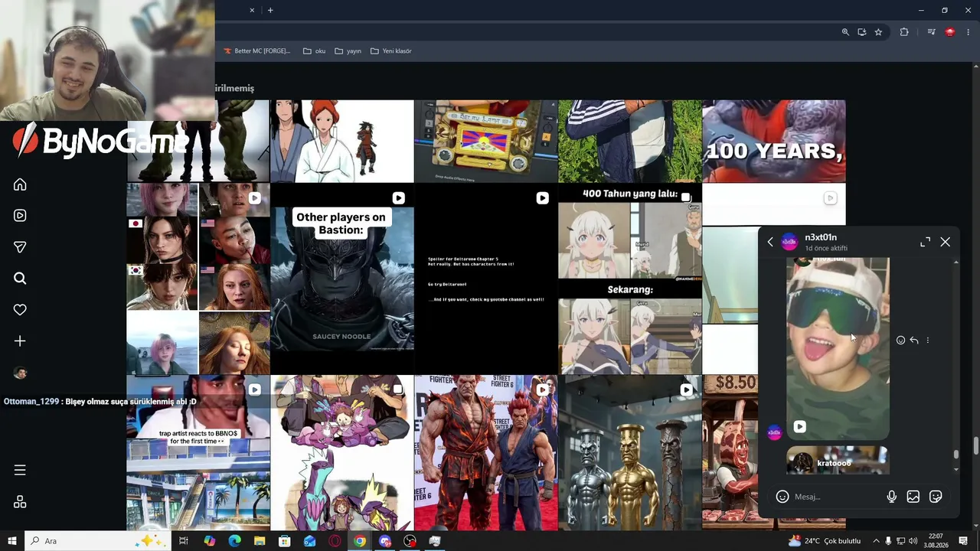Viewport: 980px width, 551px height.
Task: Open the Chrome extensions puzzle menu
Action: pyautogui.click(x=904, y=32)
